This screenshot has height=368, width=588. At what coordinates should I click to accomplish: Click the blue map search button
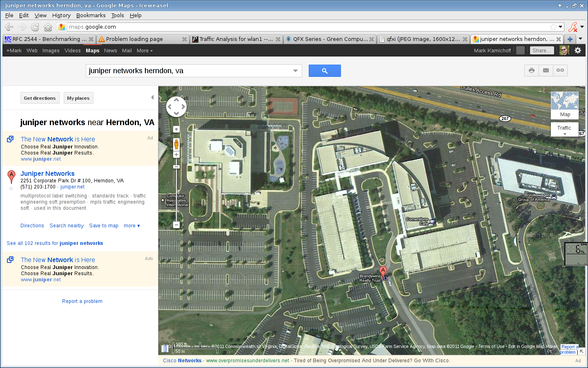point(325,71)
